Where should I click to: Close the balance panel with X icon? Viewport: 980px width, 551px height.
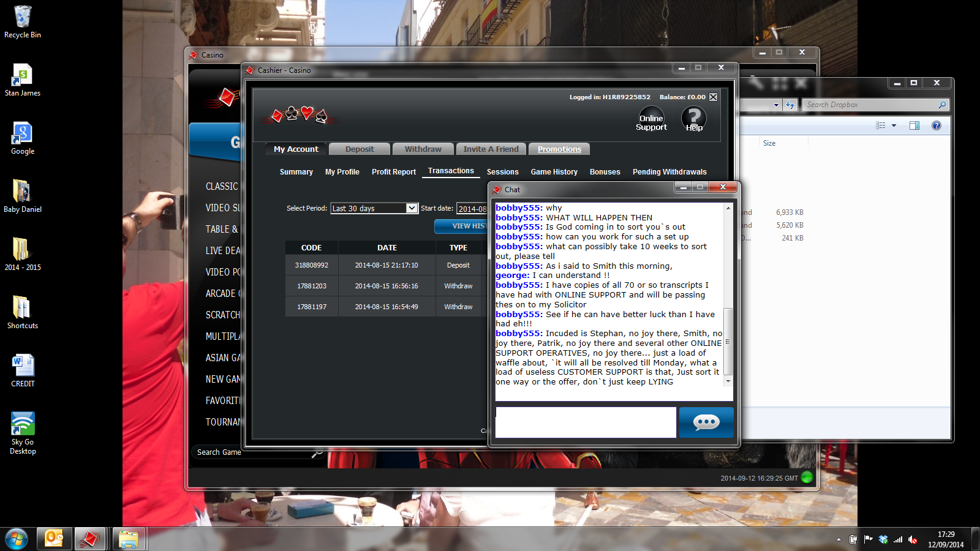(x=713, y=97)
